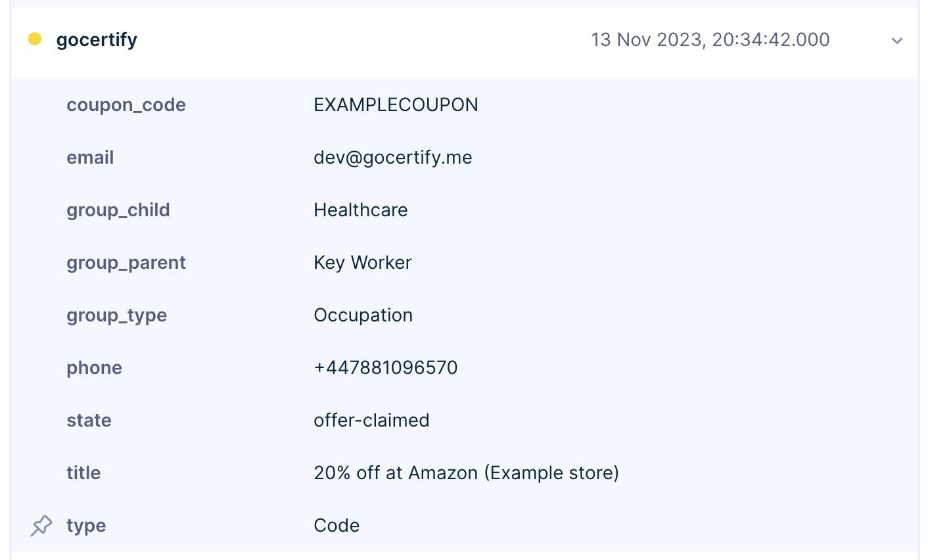Click the Code value in type row
This screenshot has height=560, width=928.
(336, 526)
